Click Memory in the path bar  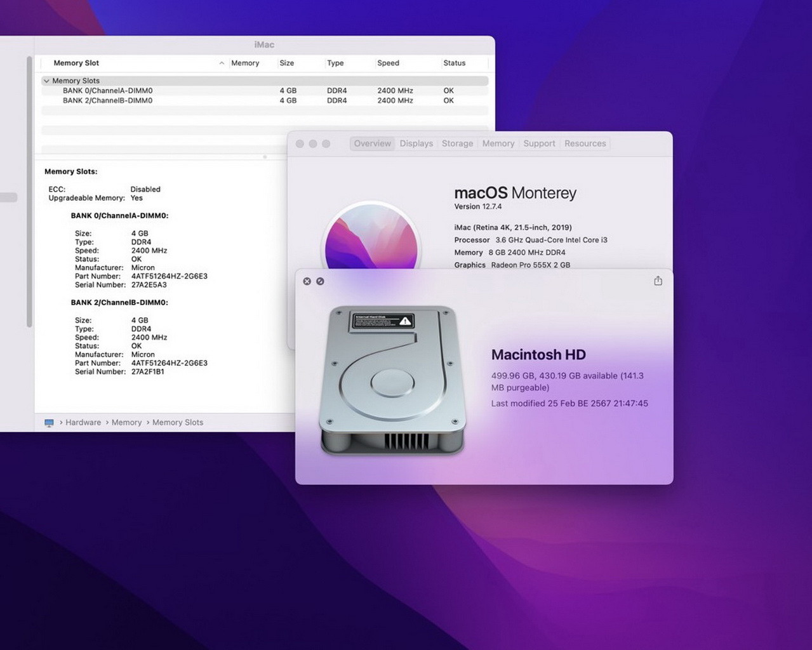tap(127, 423)
